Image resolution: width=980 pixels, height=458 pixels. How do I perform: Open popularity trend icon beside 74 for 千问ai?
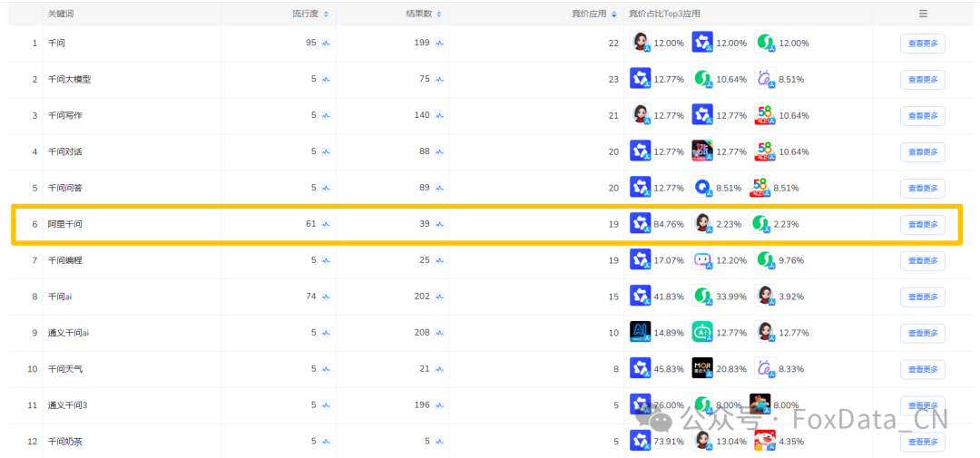(x=326, y=297)
